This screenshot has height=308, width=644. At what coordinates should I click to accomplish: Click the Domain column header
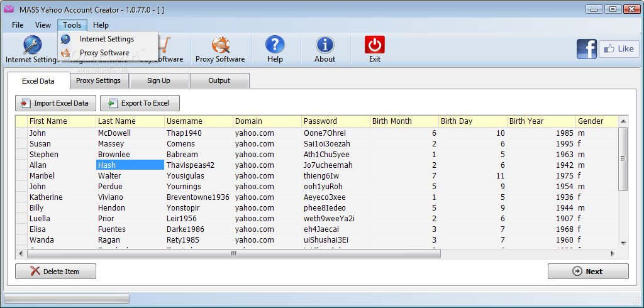[267, 121]
